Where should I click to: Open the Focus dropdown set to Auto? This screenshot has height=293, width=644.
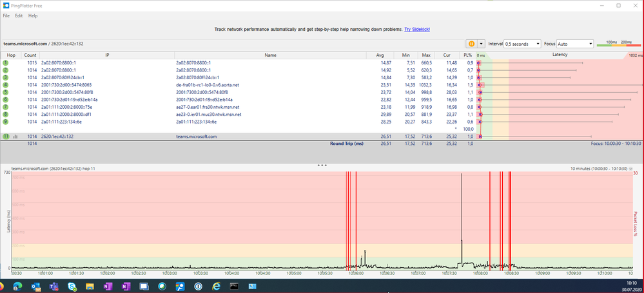coord(576,44)
